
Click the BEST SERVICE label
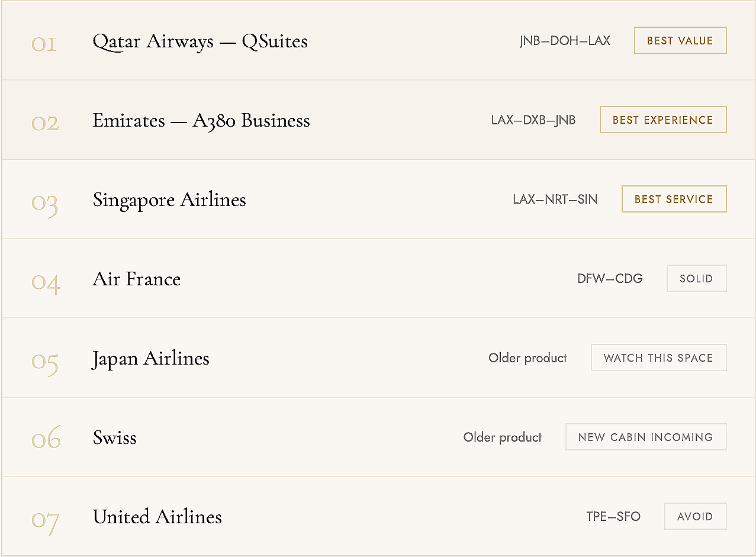[x=674, y=199]
